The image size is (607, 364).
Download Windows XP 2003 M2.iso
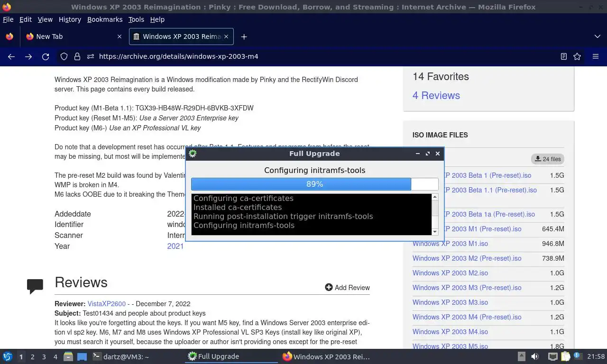450,273
